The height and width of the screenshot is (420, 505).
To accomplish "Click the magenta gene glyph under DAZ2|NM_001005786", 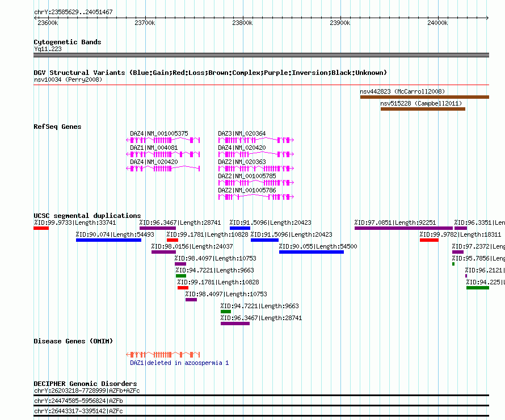I will pos(256,197).
